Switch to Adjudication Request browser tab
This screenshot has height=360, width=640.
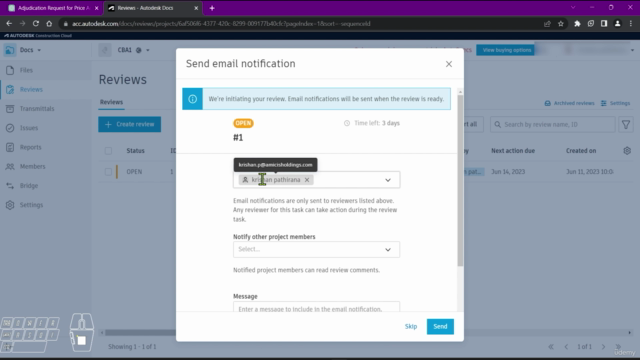[52, 8]
